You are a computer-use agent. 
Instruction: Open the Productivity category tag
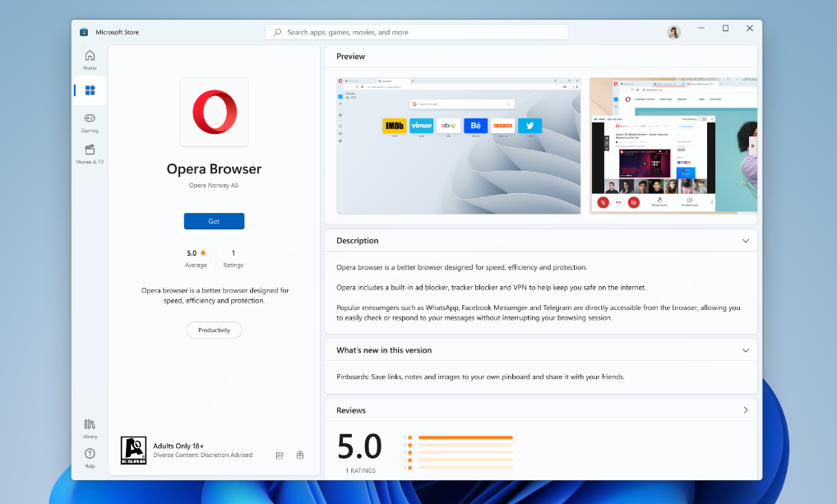(214, 330)
